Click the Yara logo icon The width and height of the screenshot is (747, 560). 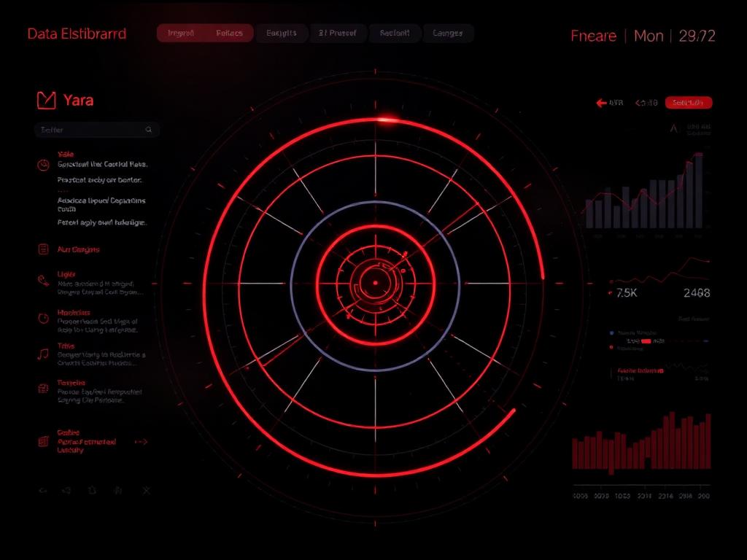pyautogui.click(x=46, y=100)
